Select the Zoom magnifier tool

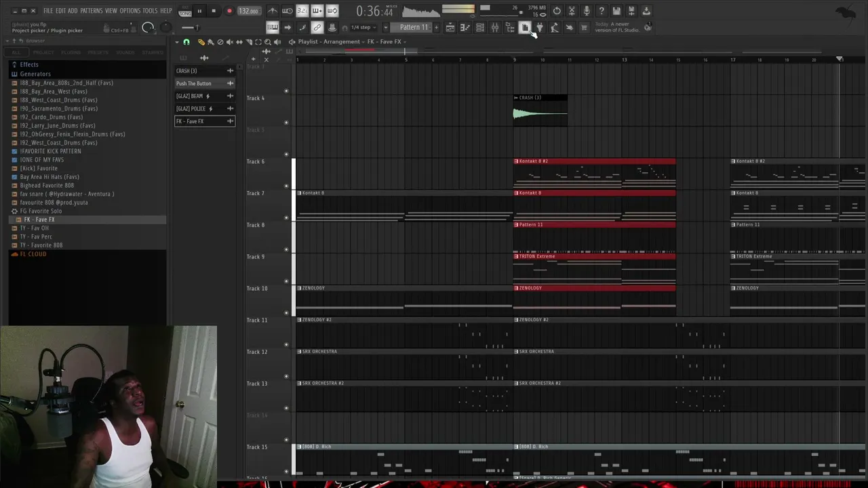pyautogui.click(x=267, y=42)
